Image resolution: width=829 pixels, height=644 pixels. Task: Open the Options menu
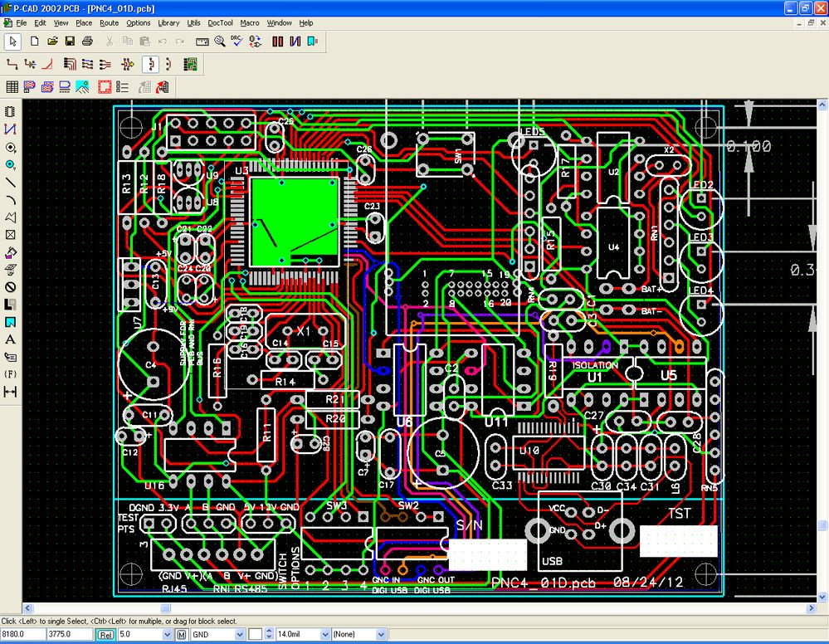(x=138, y=23)
